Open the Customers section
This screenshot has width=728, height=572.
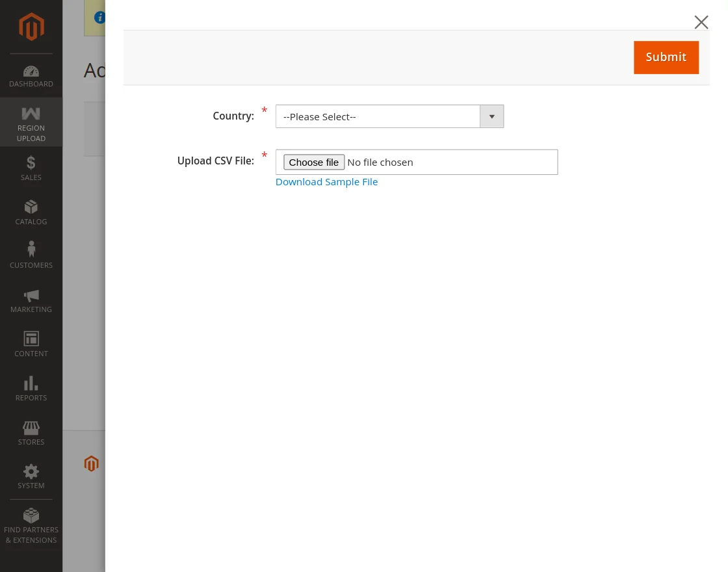click(31, 255)
